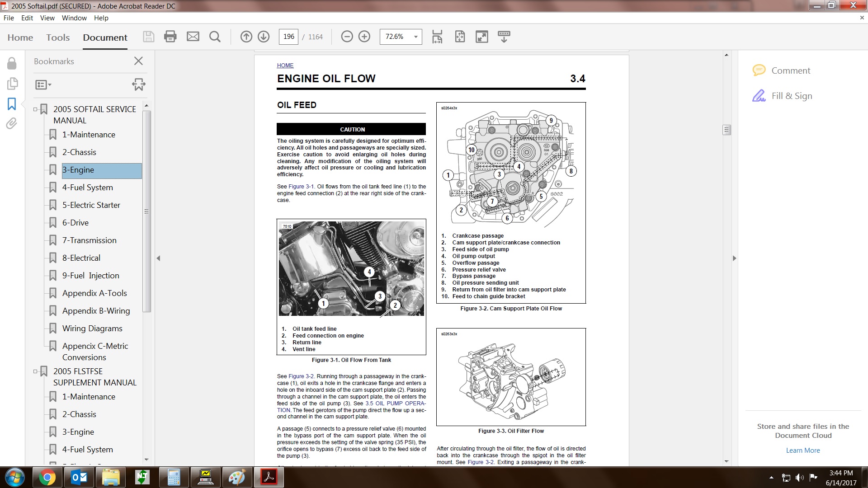Switch to the Tools tab
868x488 pixels.
click(58, 38)
